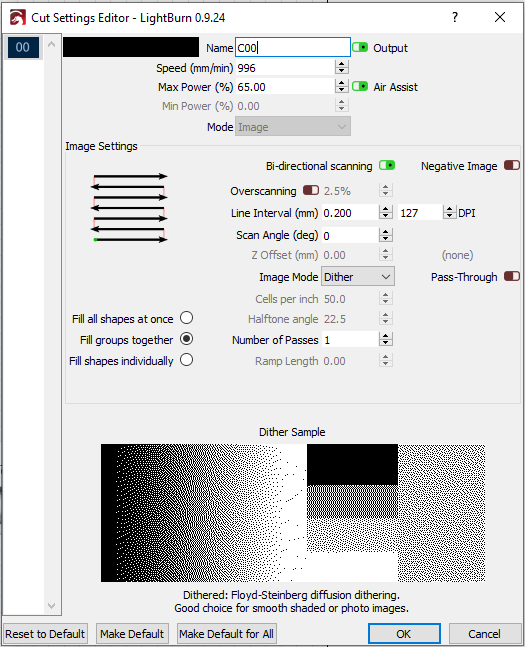Click the Reset to Default button
Viewport: 525px width, 647px height.
click(45, 633)
